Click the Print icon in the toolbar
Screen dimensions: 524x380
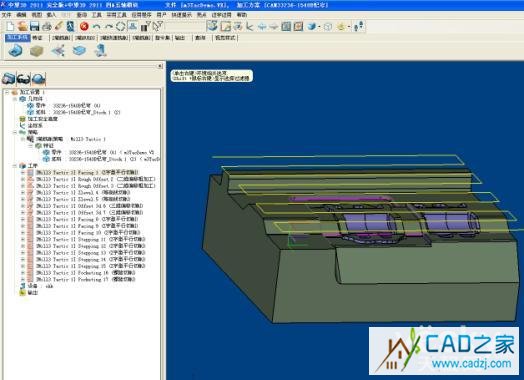click(x=46, y=26)
